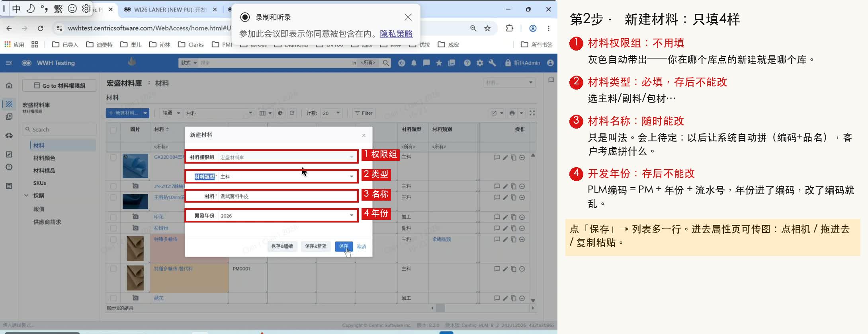Image resolution: width=868 pixels, height=334 pixels.
Task: Select 材料顏色 in the left navigation
Action: click(x=44, y=158)
